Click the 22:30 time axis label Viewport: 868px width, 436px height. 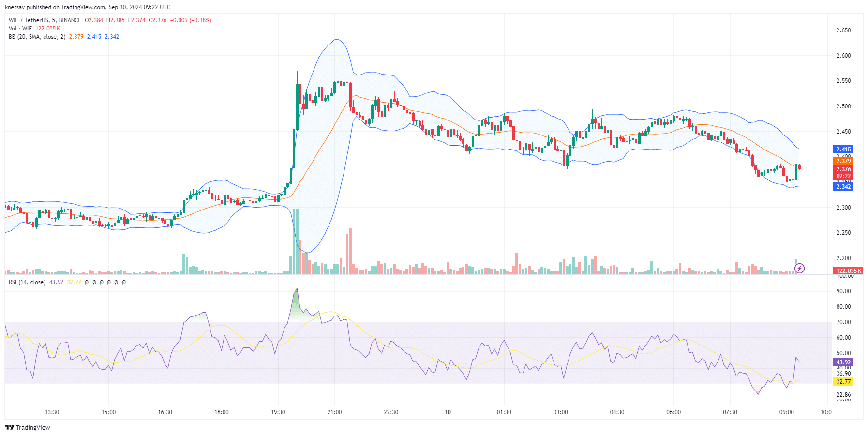tap(391, 412)
